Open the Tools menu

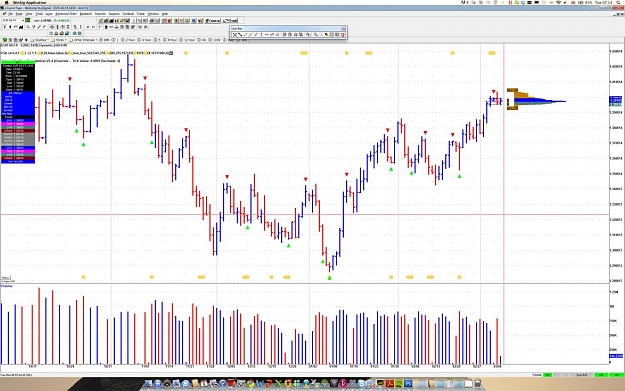[39, 14]
